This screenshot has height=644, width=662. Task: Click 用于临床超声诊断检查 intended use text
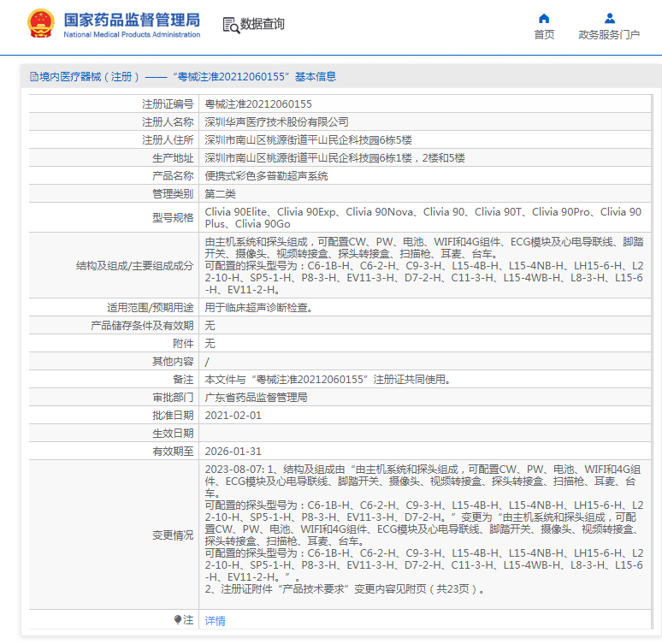258,307
